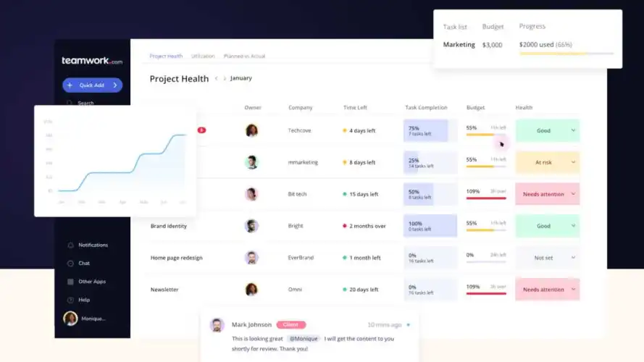Go to previous month using left arrow
Screen dimensions: 644x362
pyautogui.click(x=216, y=79)
